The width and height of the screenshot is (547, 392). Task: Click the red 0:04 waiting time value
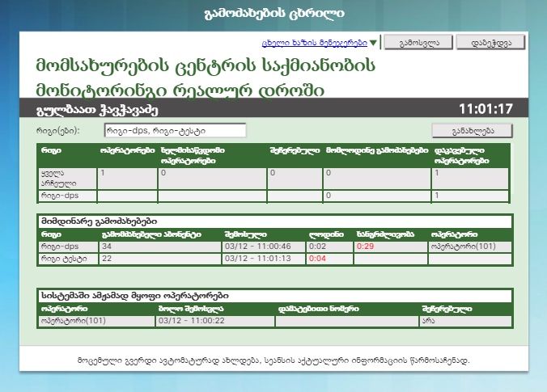tap(317, 259)
